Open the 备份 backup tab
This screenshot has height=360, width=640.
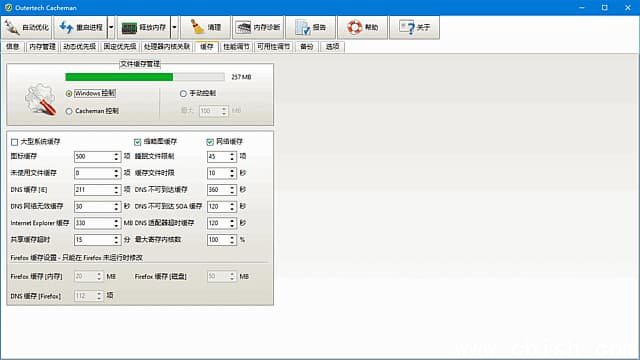(307, 47)
